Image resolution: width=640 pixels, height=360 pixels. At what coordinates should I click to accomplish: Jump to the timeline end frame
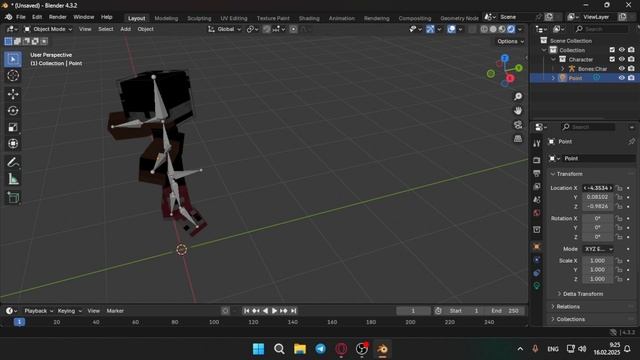[293, 311]
